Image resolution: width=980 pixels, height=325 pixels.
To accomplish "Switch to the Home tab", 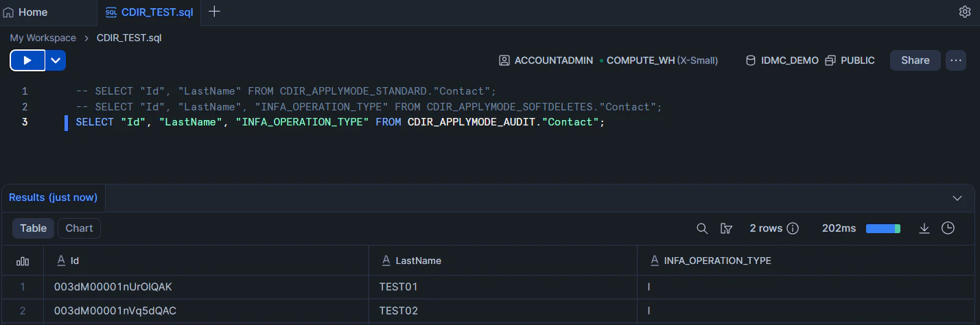I will [x=26, y=12].
